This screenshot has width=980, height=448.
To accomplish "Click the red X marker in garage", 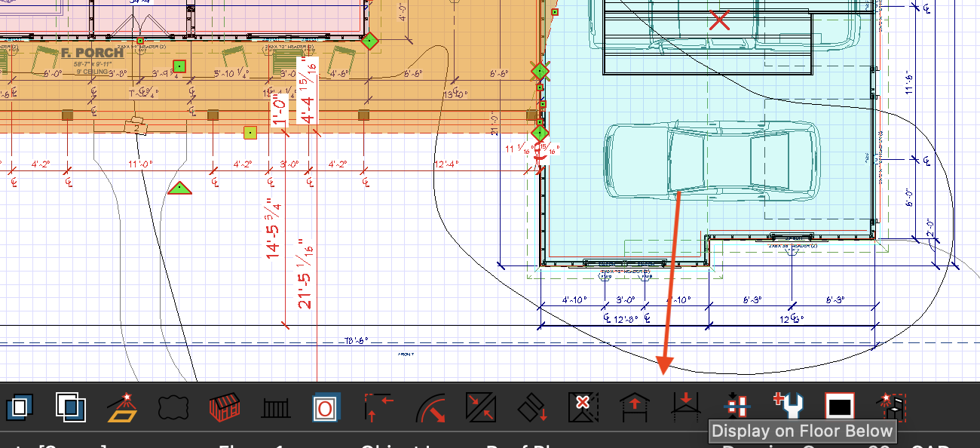I will (720, 20).
